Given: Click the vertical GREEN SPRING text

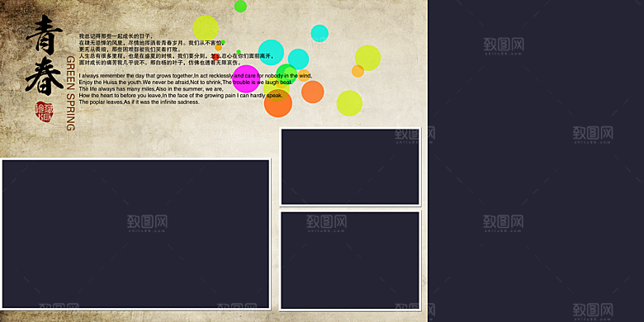Looking at the screenshot, I should (x=71, y=93).
